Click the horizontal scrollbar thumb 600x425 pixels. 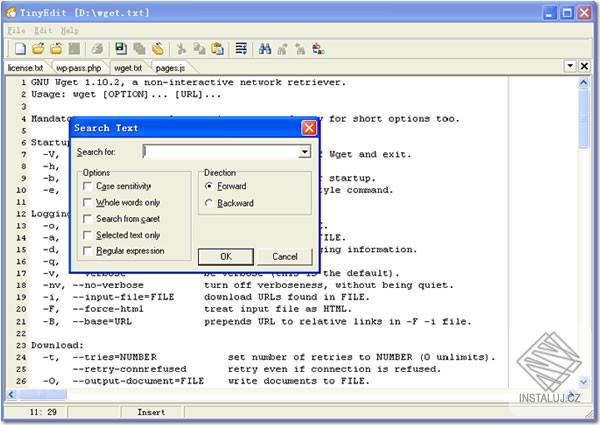(42, 394)
